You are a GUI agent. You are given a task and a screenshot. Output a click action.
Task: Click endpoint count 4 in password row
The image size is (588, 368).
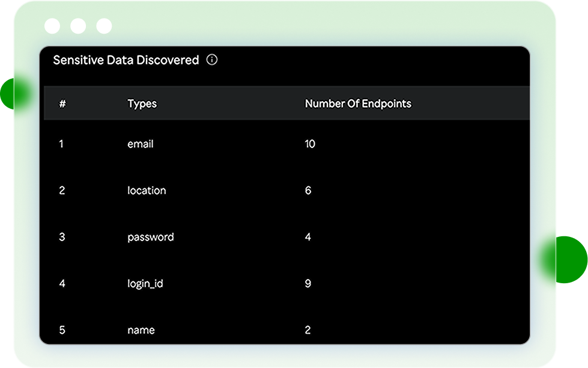coord(308,237)
